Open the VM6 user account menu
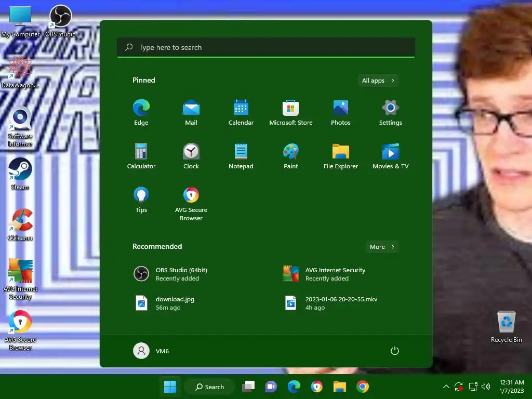 [151, 351]
